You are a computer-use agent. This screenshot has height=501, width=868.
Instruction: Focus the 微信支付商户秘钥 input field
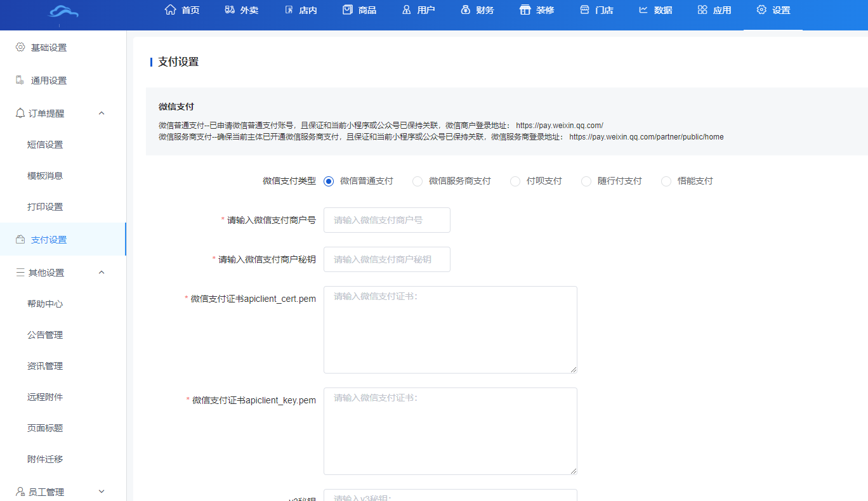[387, 259]
